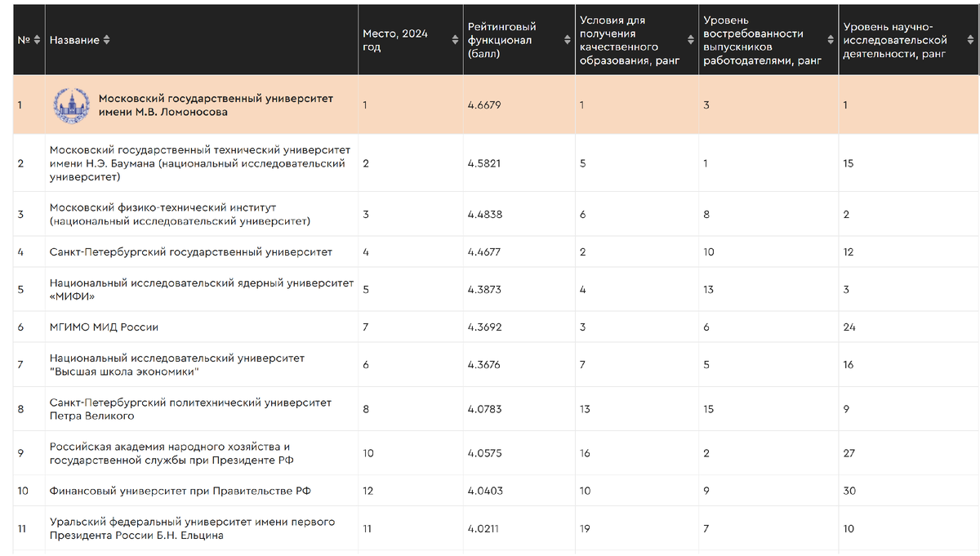This screenshot has height=556, width=980.
Task: Open Московский государственный университет имени Ломоносова
Action: [x=216, y=105]
